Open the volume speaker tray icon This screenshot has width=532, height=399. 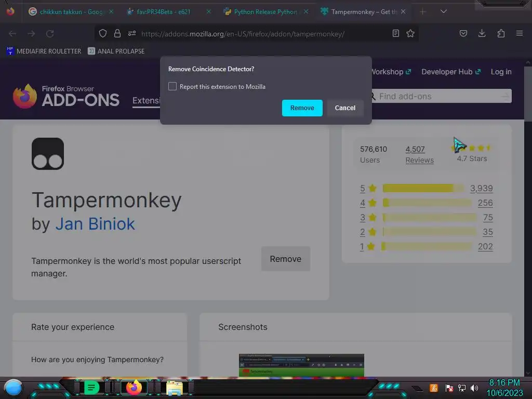(474, 388)
